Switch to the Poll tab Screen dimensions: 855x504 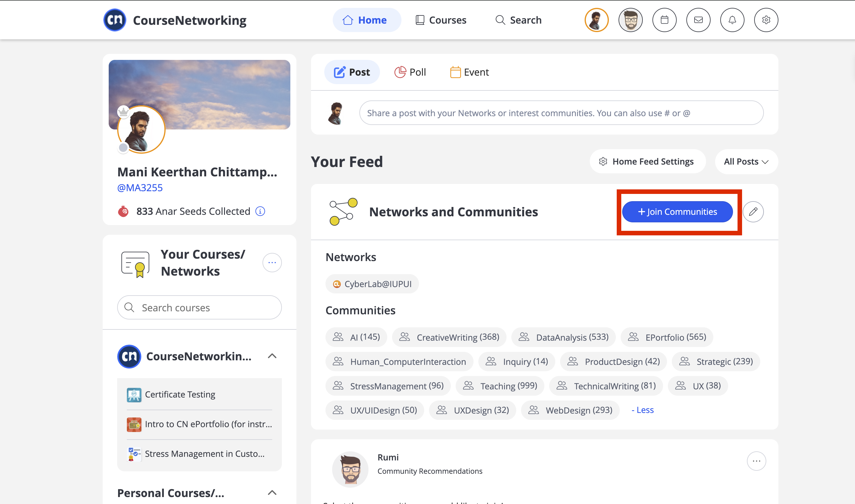tap(410, 72)
